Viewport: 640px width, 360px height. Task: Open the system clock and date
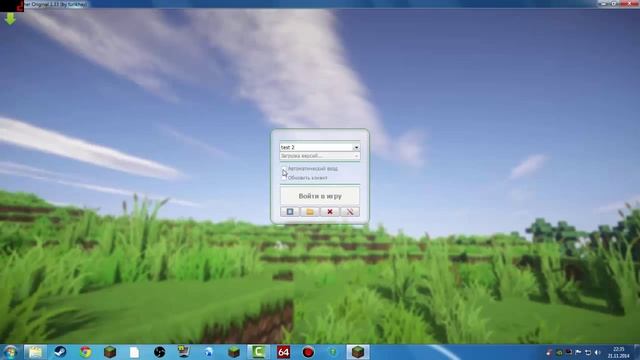tap(619, 352)
